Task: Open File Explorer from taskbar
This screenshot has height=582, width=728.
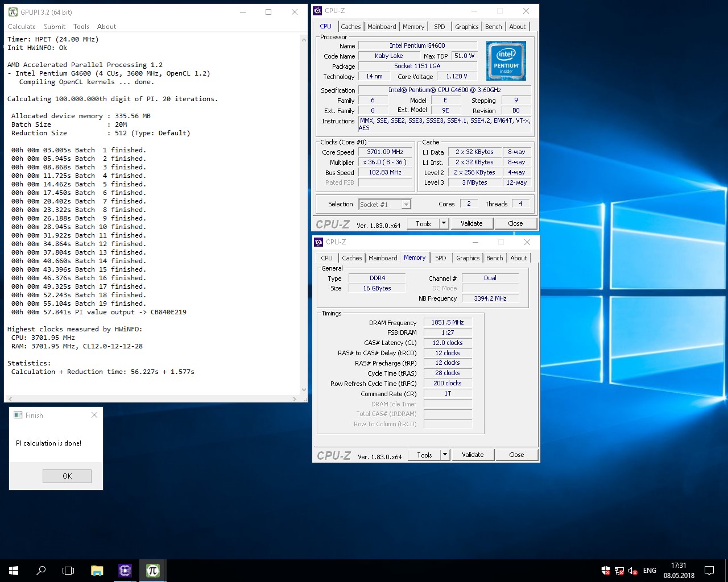Action: tap(97, 570)
